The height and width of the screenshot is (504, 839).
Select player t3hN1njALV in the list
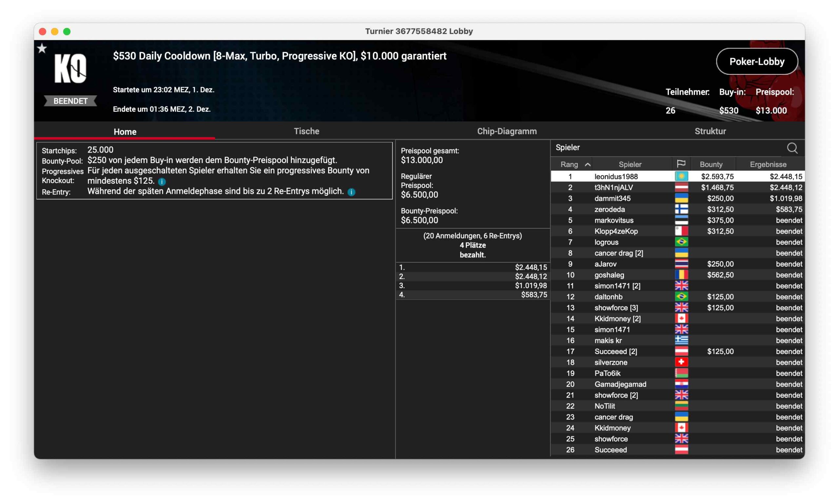coord(614,187)
